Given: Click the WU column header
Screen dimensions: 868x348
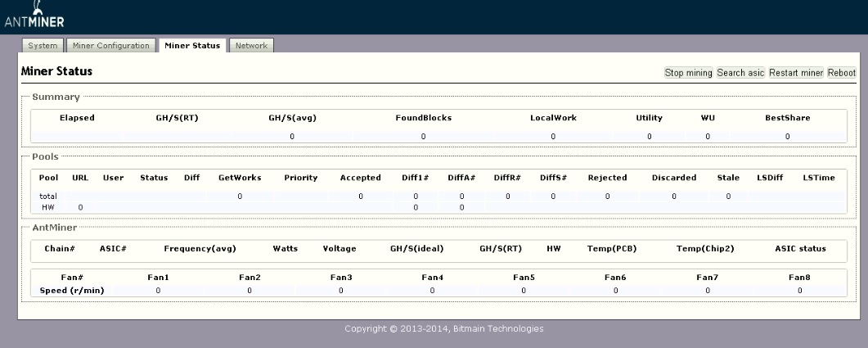Looking at the screenshot, I should 708,118.
